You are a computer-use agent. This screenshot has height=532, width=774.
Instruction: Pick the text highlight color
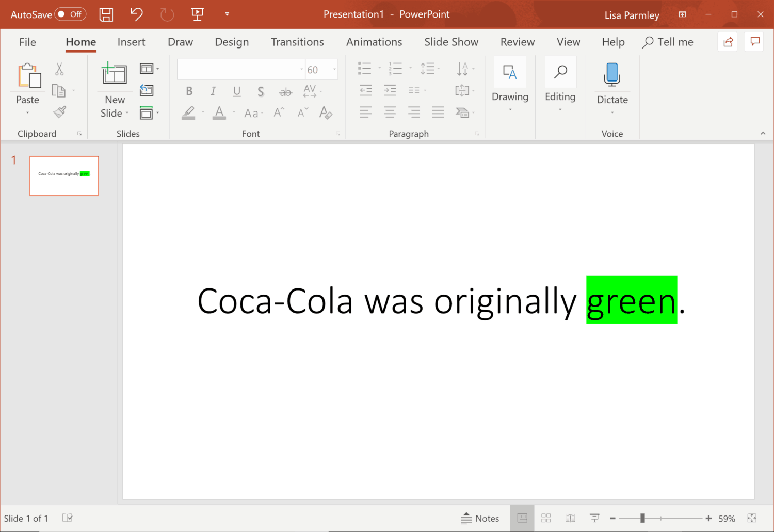(x=188, y=112)
